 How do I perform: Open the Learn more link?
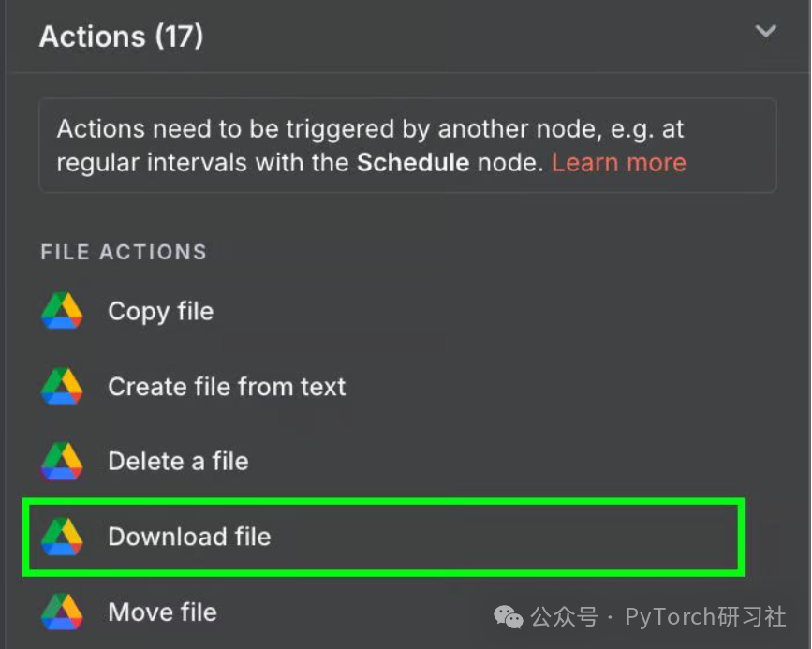(619, 163)
